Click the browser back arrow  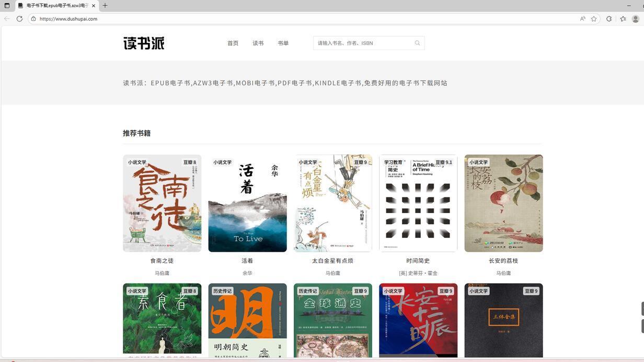[x=7, y=19]
